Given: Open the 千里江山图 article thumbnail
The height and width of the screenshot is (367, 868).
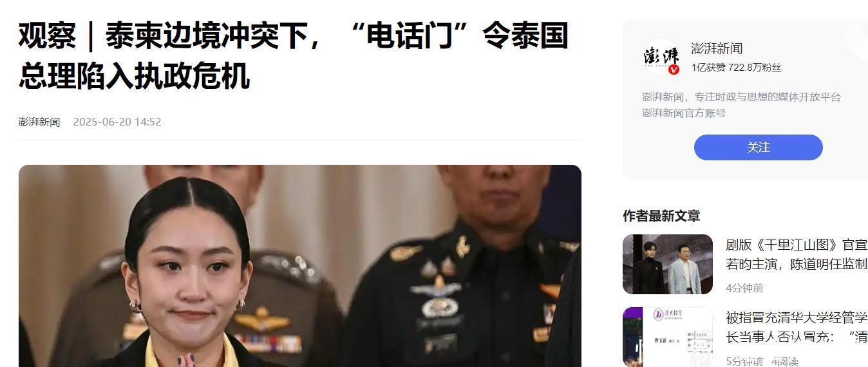Looking at the screenshot, I should tap(667, 264).
